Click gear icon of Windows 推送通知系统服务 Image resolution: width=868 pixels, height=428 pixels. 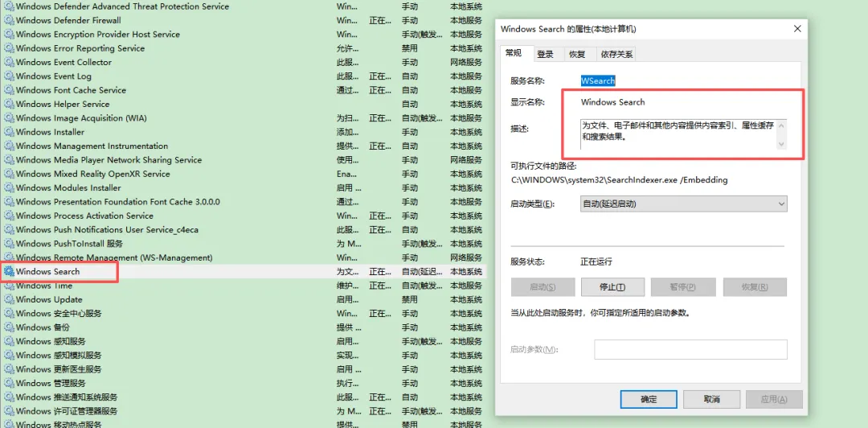click(10, 397)
